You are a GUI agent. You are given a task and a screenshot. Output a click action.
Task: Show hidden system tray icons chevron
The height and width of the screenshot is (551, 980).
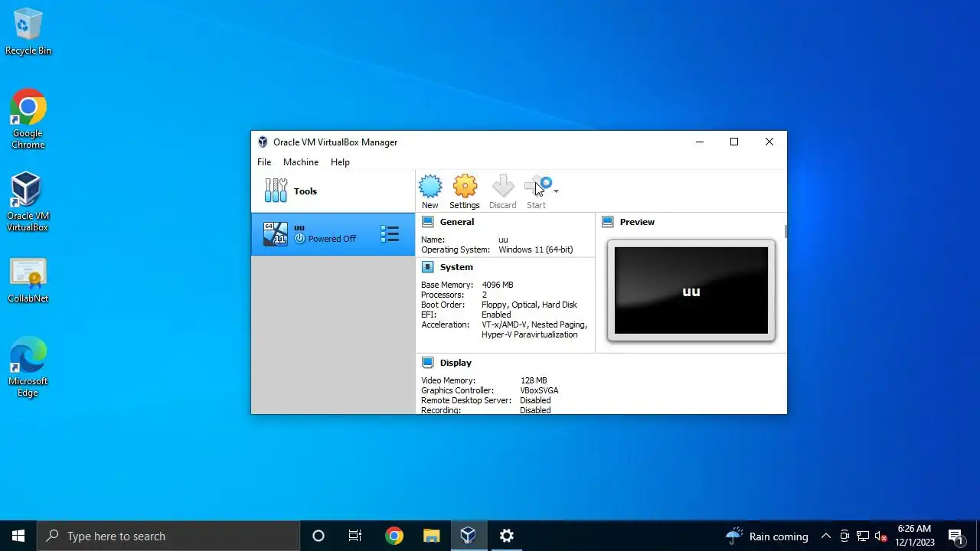click(x=826, y=536)
